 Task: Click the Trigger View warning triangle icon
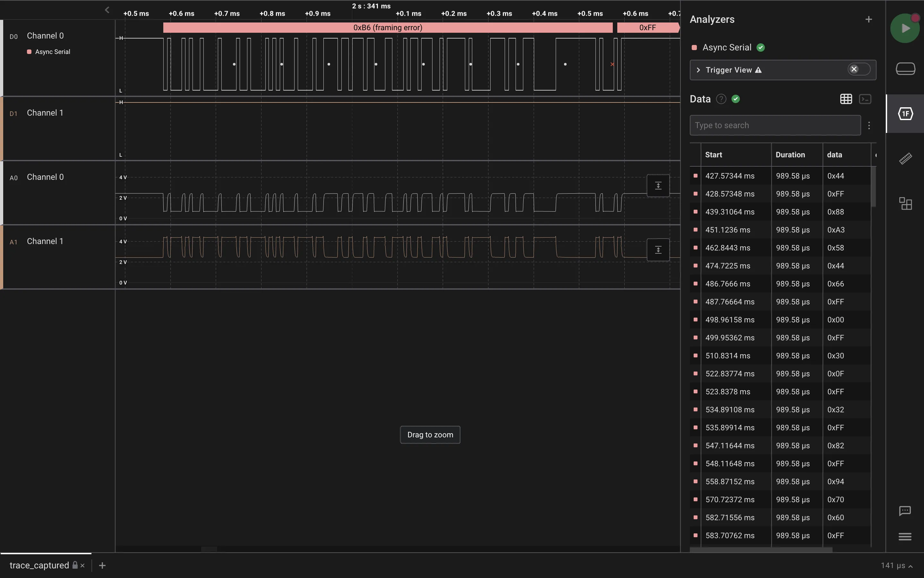coord(758,70)
